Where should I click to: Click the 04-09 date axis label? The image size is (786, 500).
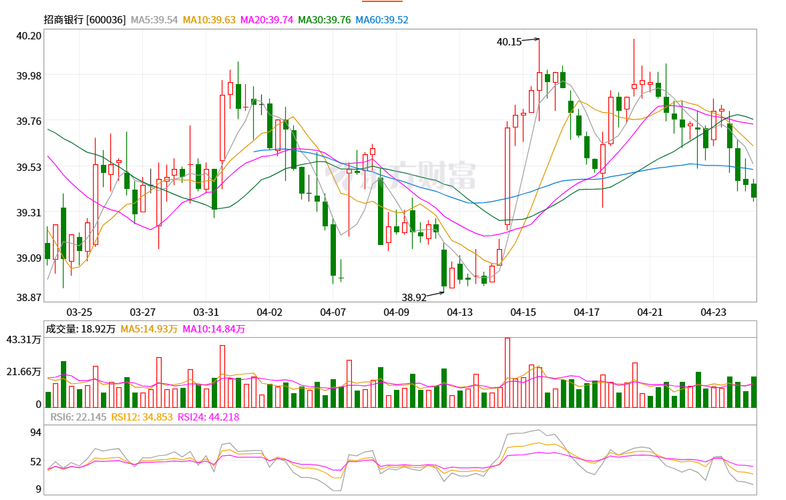click(x=396, y=312)
